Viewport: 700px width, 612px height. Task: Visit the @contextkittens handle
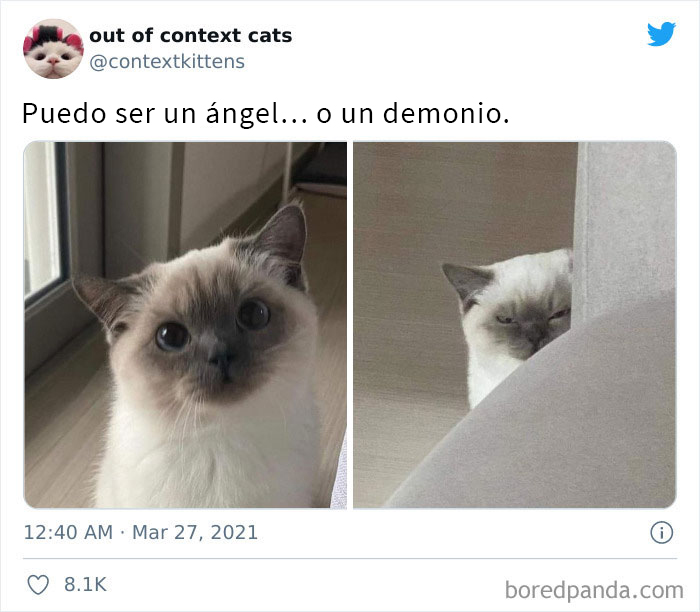pyautogui.click(x=167, y=62)
